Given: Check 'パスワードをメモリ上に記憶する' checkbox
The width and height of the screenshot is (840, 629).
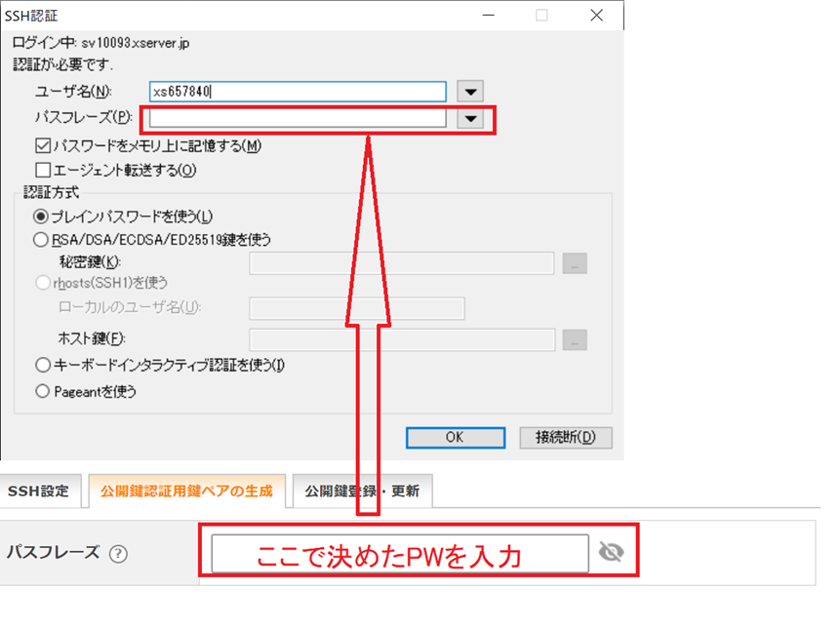Looking at the screenshot, I should click(x=42, y=145).
